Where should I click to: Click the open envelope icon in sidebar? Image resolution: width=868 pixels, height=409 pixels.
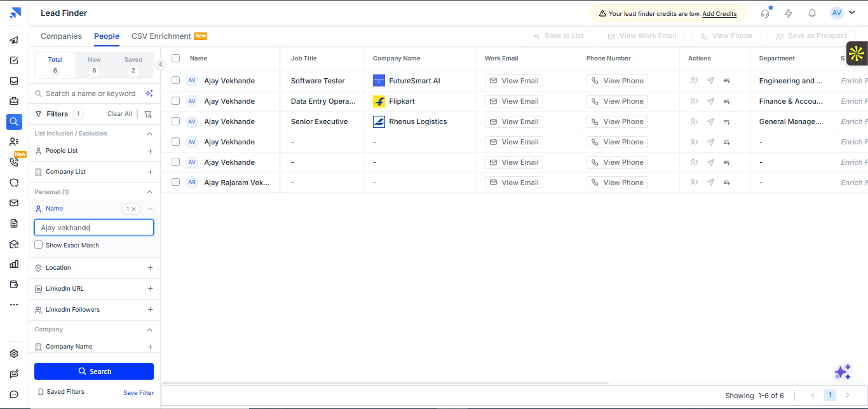14,244
